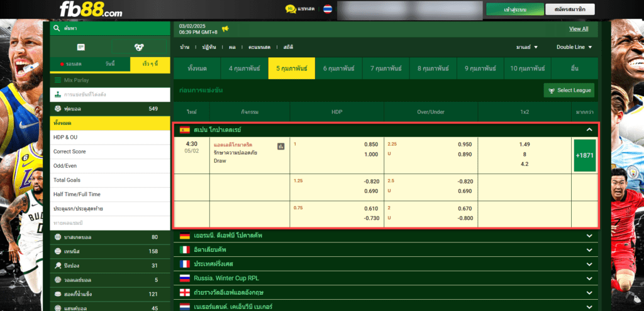644x311 pixels.
Task: Open the live chat bubble icon
Action: pyautogui.click(x=291, y=9)
